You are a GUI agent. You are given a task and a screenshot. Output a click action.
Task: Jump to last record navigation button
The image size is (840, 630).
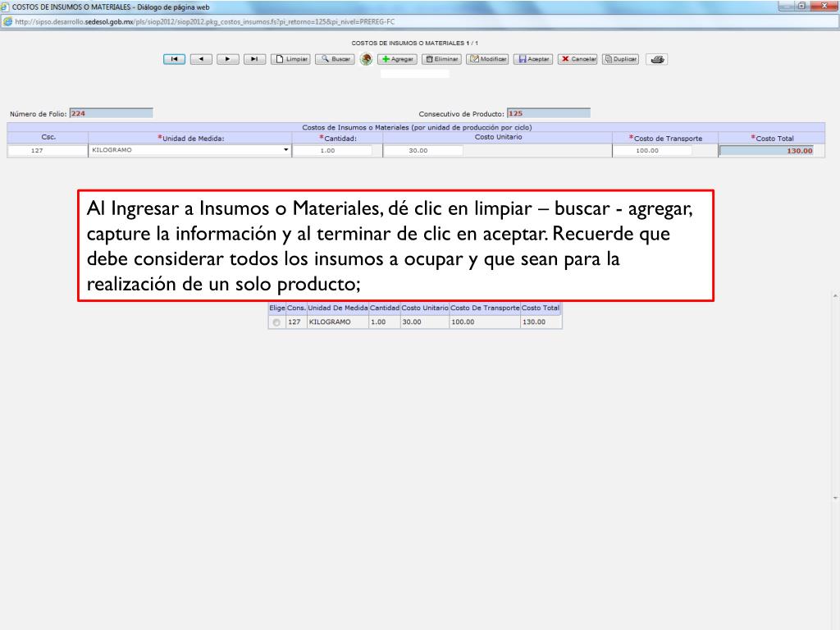[x=254, y=59]
